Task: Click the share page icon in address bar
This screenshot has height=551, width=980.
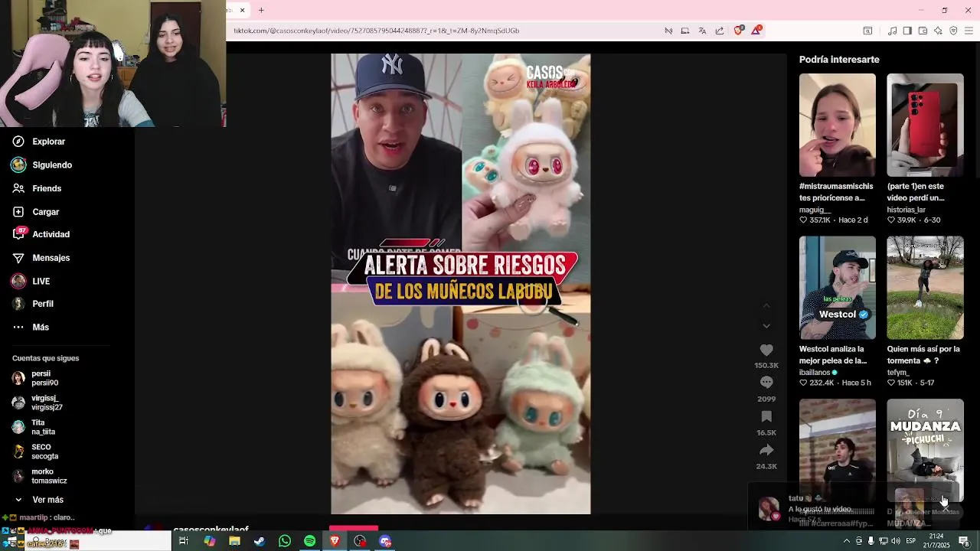Action: (720, 31)
